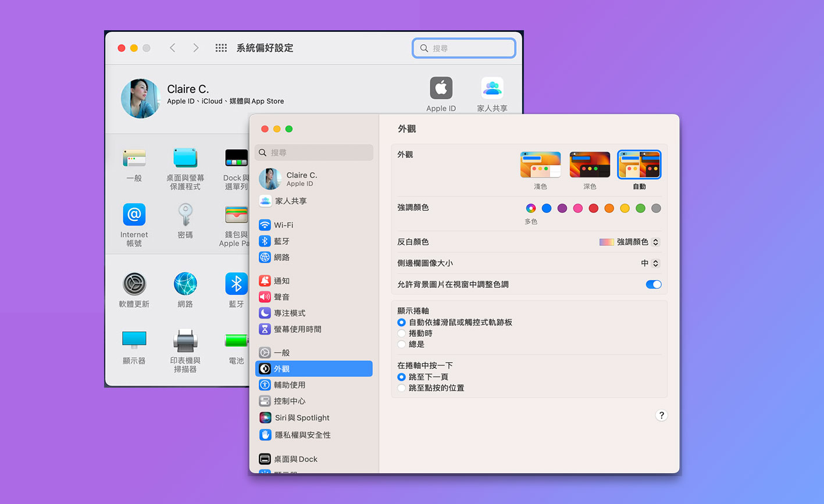The image size is (824, 504).
Task: Open 軟體更新 icon in System Preferences
Action: click(134, 284)
